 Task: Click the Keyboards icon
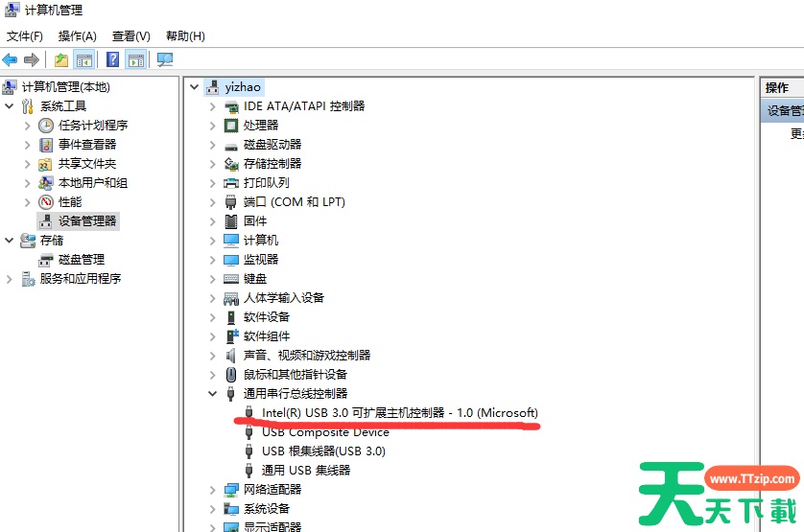(x=231, y=279)
